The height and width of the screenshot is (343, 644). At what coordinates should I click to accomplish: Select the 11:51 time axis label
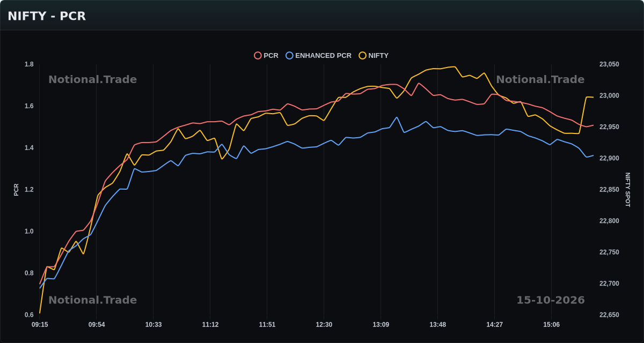tap(267, 325)
